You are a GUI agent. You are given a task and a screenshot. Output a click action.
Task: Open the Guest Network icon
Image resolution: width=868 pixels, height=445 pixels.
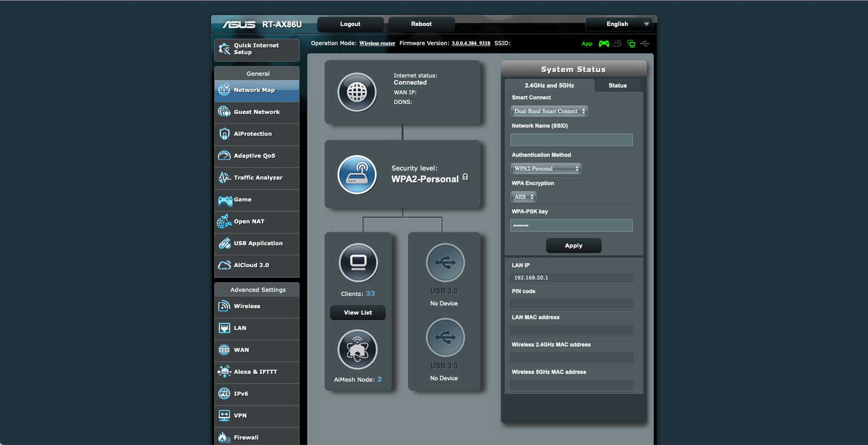[224, 112]
